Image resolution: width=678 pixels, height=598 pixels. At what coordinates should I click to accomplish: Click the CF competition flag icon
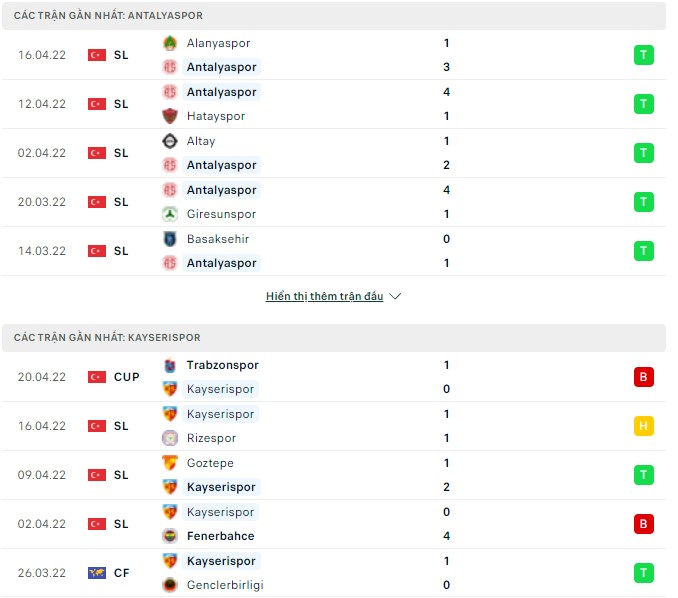(x=97, y=573)
